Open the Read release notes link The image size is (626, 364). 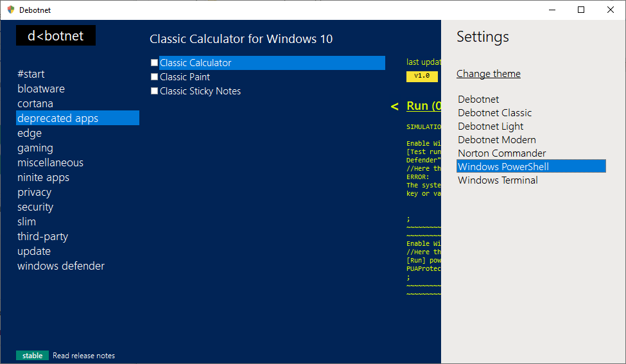84,356
